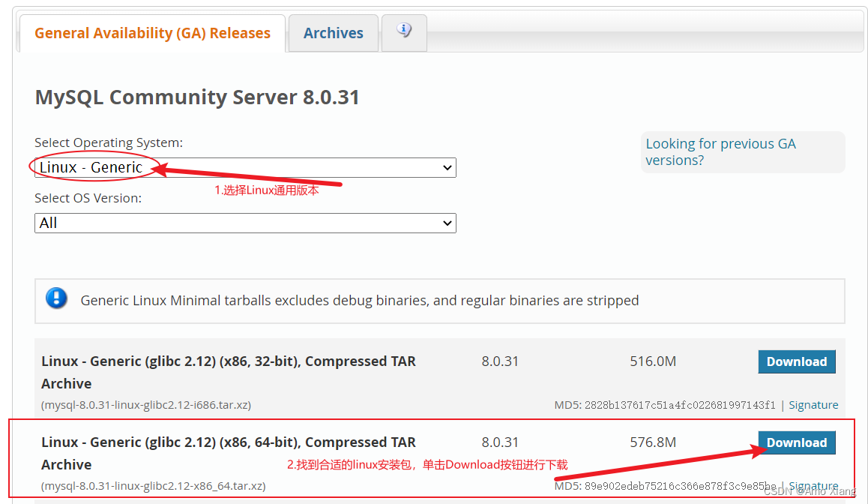This screenshot has width=868, height=504.
Task: Click version 8.0.31 in 64-bit row
Action: point(500,442)
